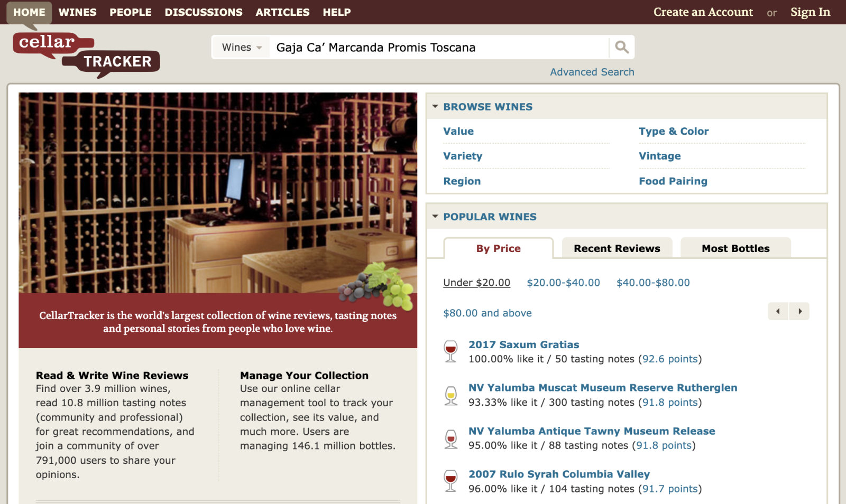Click the Read & Write Wine Reviews heading

tap(112, 376)
